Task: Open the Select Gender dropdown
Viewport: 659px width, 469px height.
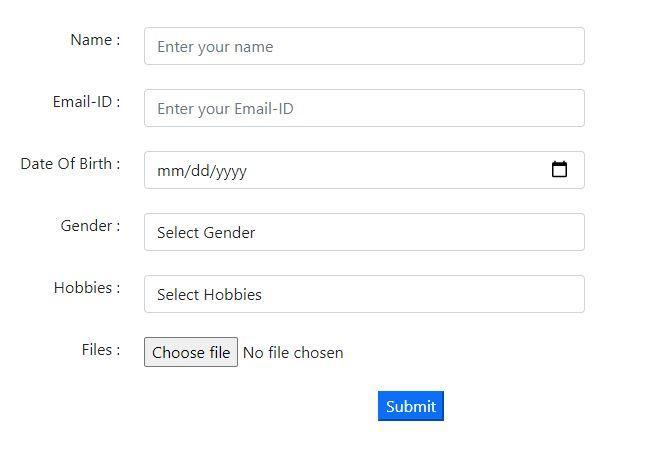Action: point(364,232)
